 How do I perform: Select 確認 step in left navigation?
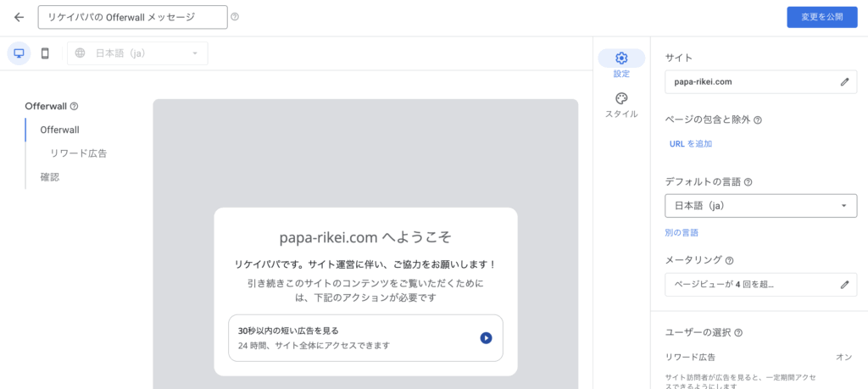[x=50, y=178]
